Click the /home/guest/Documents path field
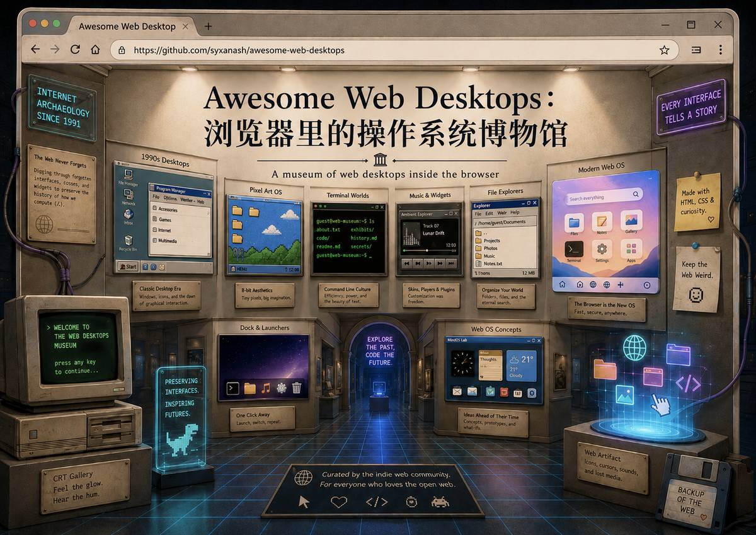This screenshot has width=756, height=535. [504, 222]
